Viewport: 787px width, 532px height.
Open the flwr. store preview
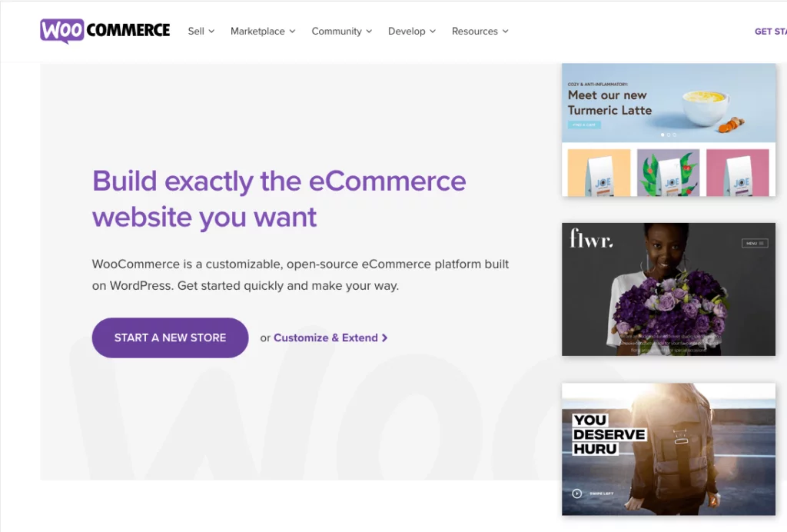click(x=669, y=290)
